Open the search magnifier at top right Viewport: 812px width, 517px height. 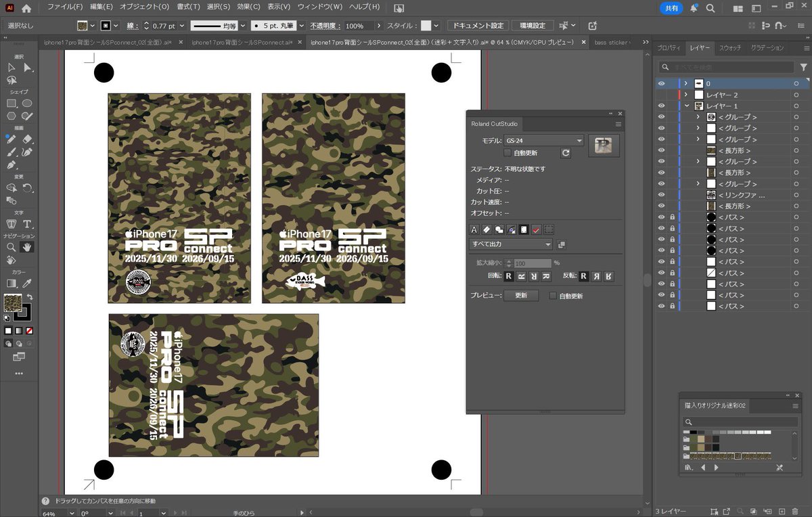point(710,9)
